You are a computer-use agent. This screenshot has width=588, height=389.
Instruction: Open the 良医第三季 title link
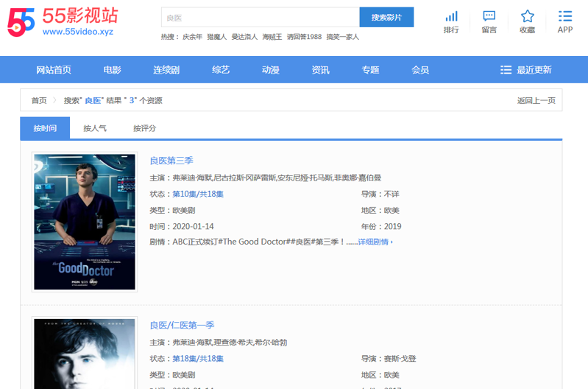[x=171, y=161]
